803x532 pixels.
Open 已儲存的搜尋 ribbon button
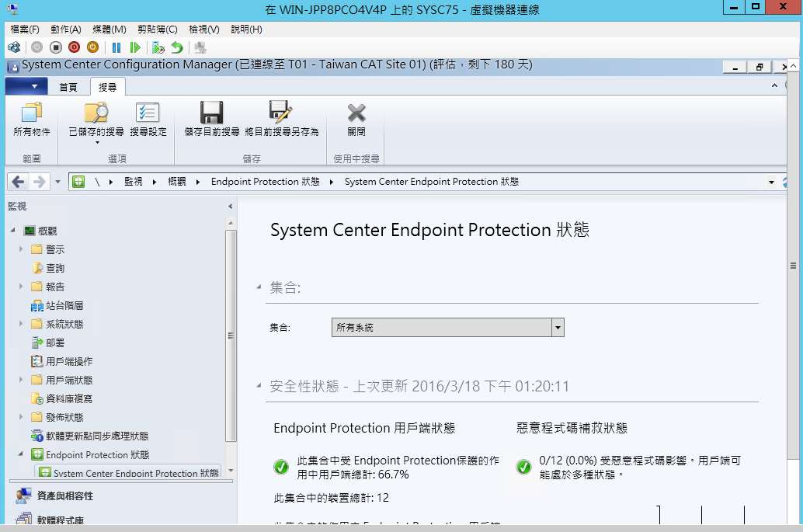point(96,123)
